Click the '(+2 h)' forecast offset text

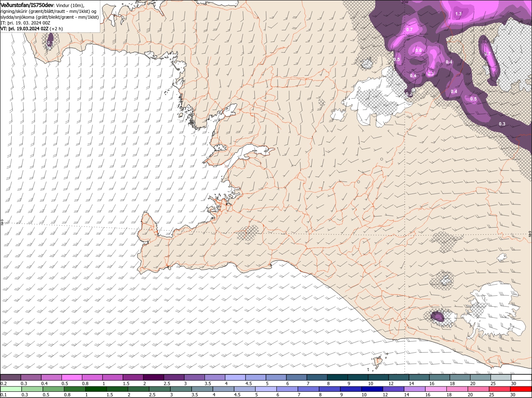click(x=57, y=29)
